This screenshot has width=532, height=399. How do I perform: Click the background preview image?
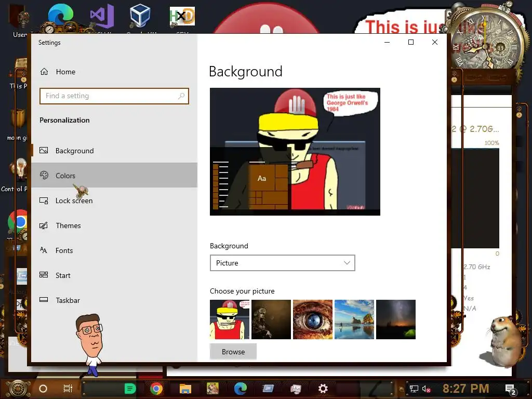click(295, 152)
